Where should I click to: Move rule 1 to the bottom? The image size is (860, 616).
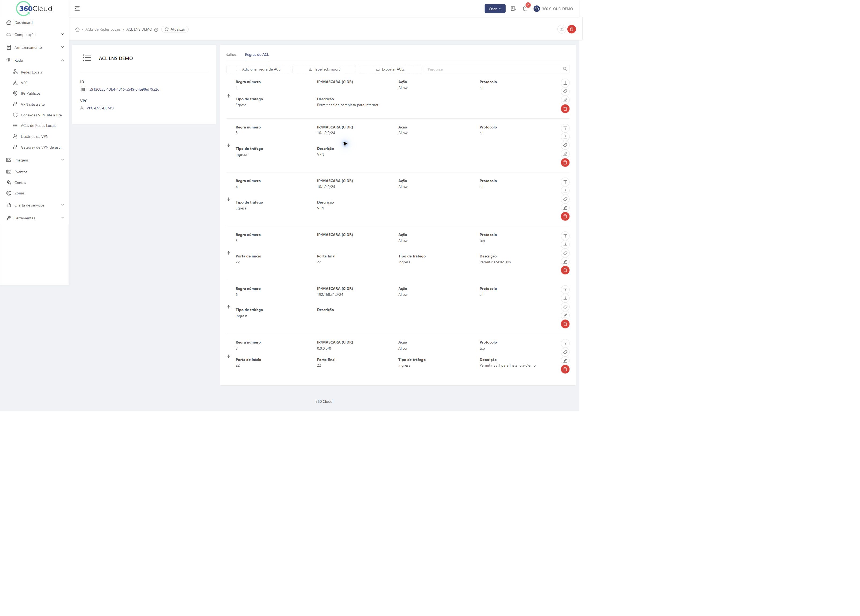point(565,83)
